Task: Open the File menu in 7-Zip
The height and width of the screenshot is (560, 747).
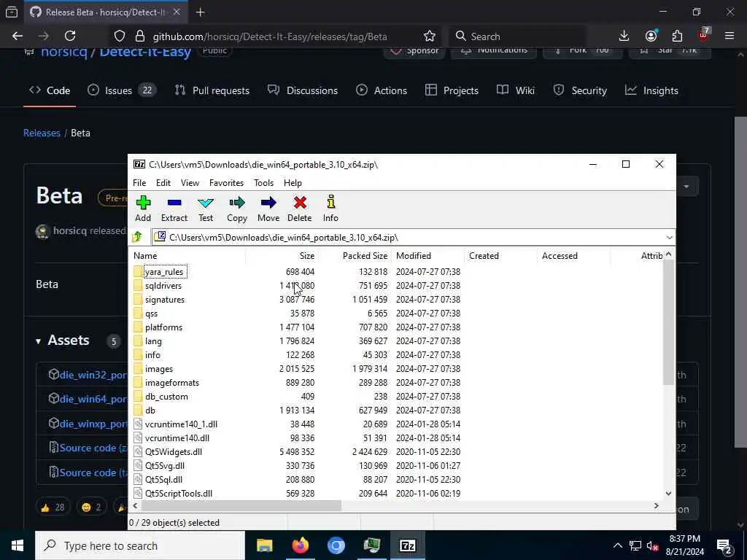Action: pyautogui.click(x=139, y=183)
